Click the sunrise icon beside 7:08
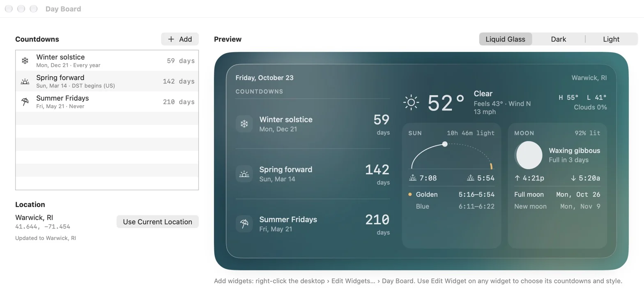 pos(413,178)
